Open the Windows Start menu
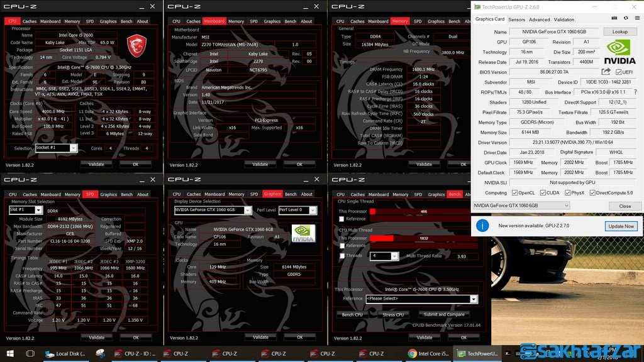Screen dimensions: 644x362 pos(10,353)
